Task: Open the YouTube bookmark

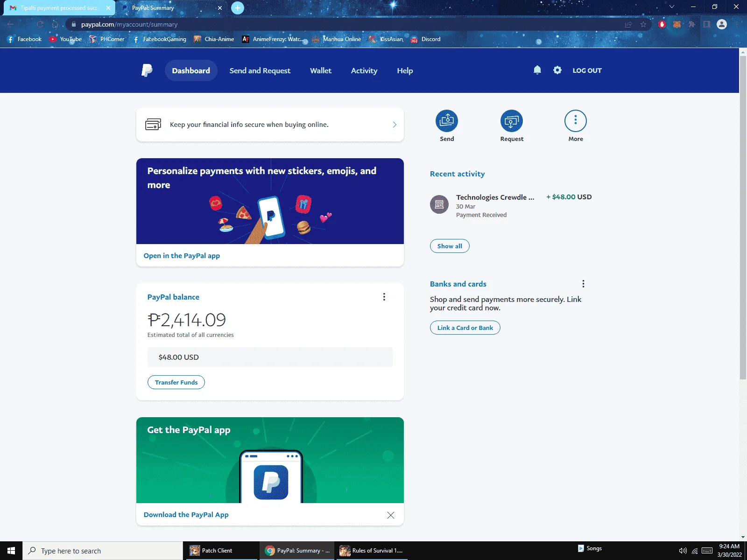Action: [65, 39]
